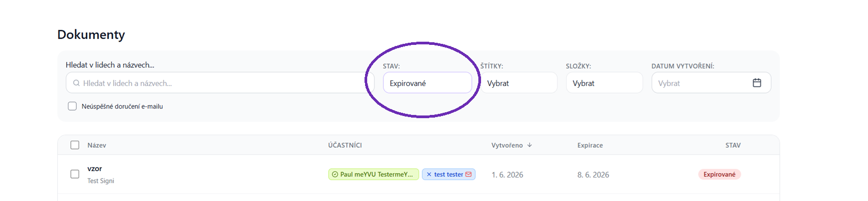Click the Test Signi subtitle text

[x=101, y=181]
